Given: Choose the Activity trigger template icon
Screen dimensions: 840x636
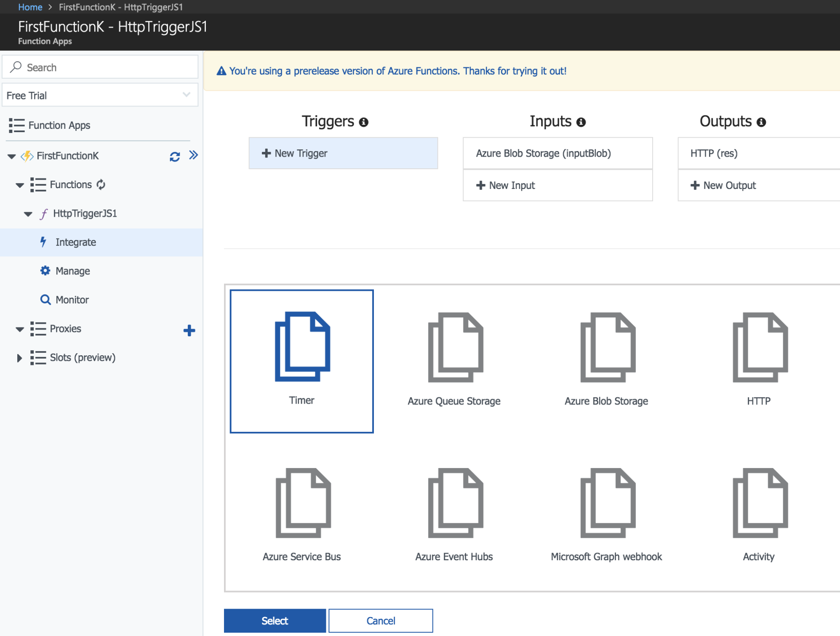Looking at the screenshot, I should [760, 503].
